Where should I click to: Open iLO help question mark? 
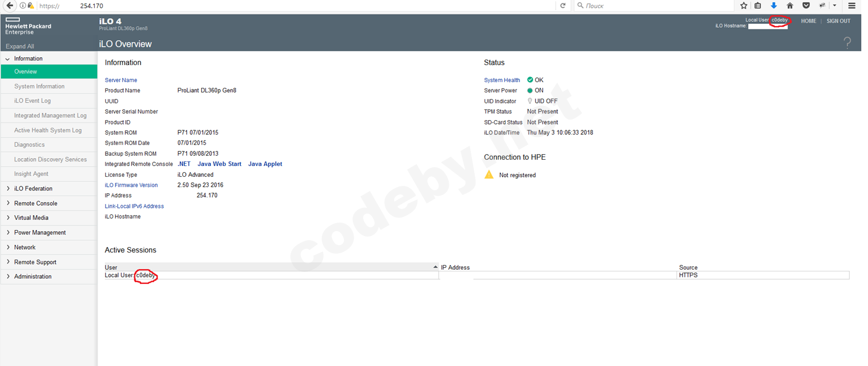848,42
